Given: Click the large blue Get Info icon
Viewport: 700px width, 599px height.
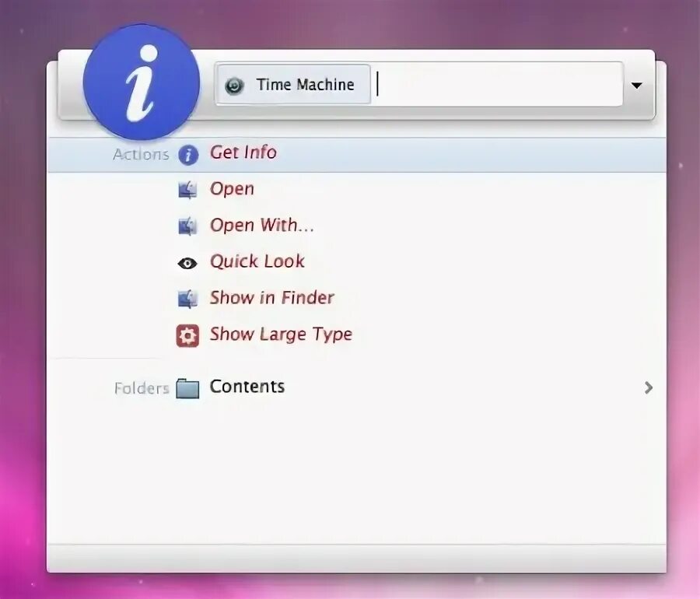Looking at the screenshot, I should [141, 82].
